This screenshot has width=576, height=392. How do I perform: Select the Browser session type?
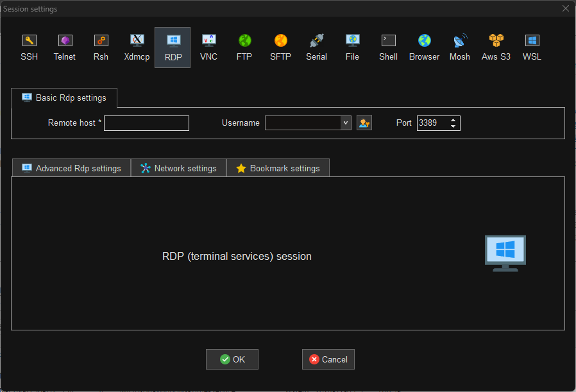coord(424,46)
